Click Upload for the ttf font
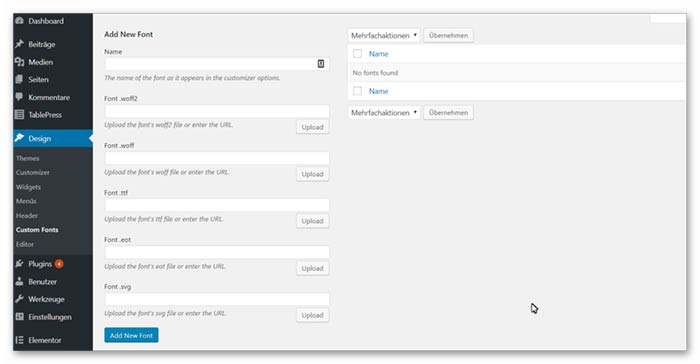700x364 pixels. coord(312,221)
